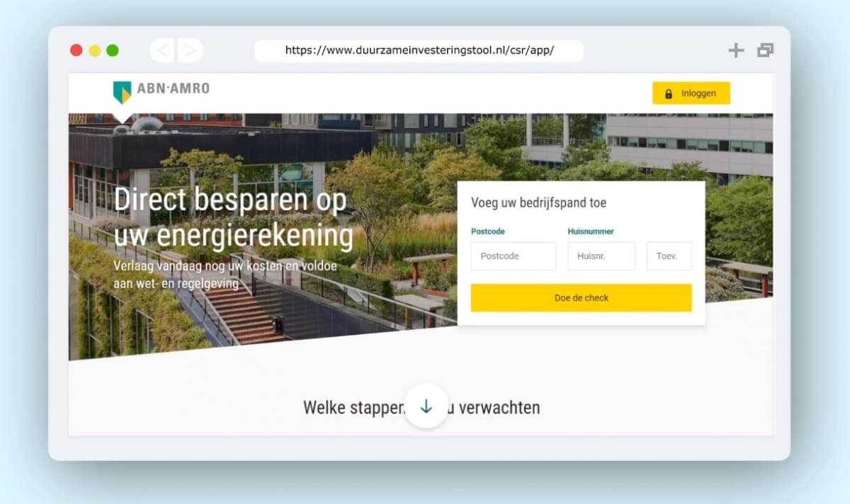Select the browser address bar URL
Viewport: 850px width, 504px height.
click(419, 50)
